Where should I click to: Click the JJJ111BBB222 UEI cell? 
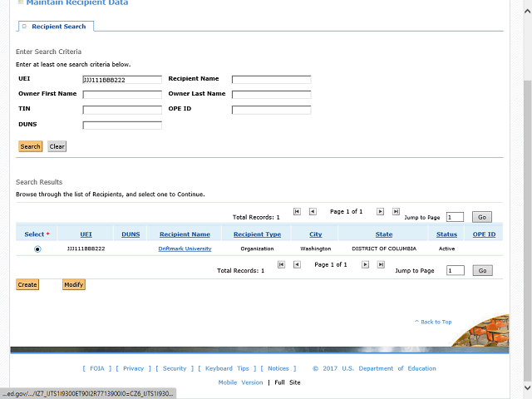86,249
